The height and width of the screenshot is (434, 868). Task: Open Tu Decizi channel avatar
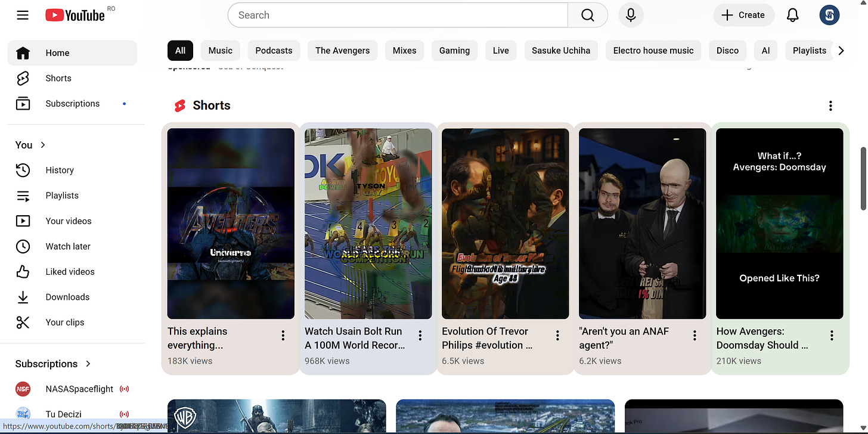coord(23,414)
